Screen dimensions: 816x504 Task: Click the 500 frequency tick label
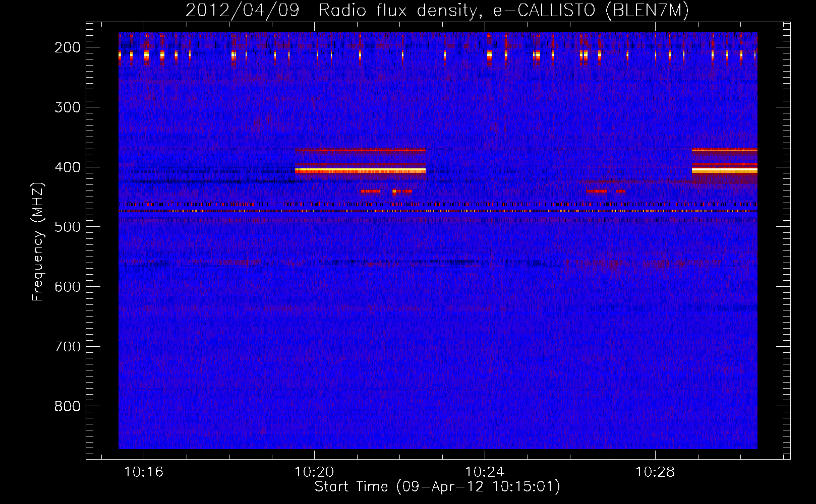click(x=68, y=227)
